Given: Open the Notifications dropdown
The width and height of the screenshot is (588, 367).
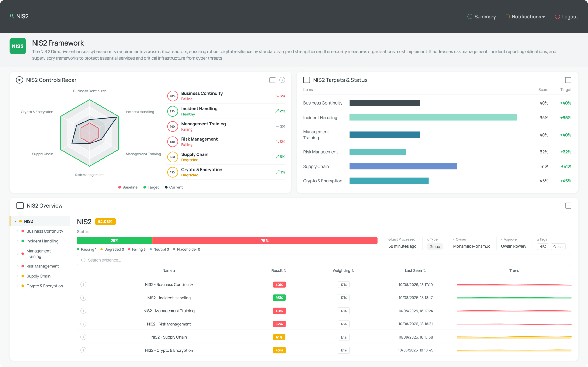Looking at the screenshot, I should coord(526,17).
